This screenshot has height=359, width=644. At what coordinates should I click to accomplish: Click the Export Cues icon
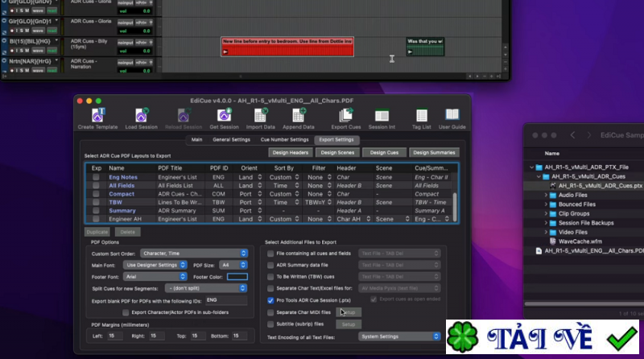345,117
